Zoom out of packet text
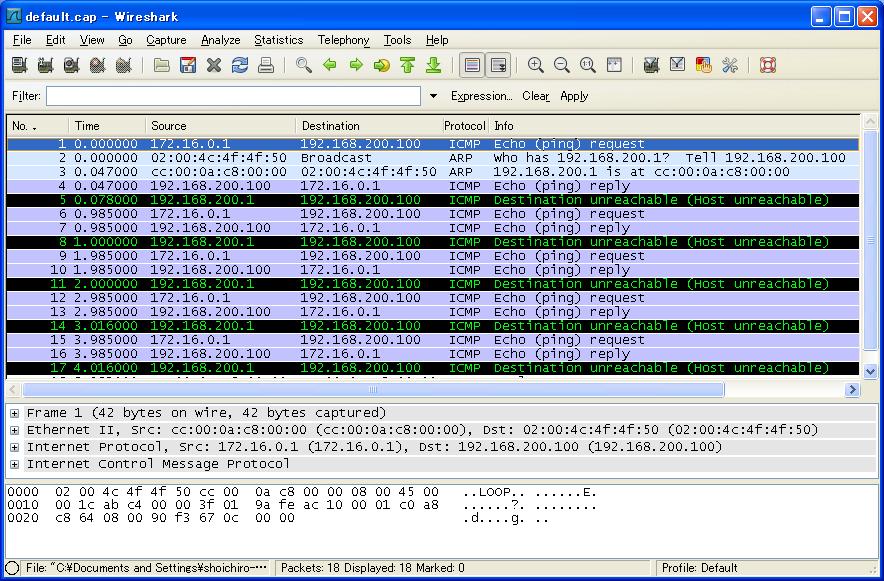Viewport: 884px width, 581px height. pyautogui.click(x=562, y=65)
